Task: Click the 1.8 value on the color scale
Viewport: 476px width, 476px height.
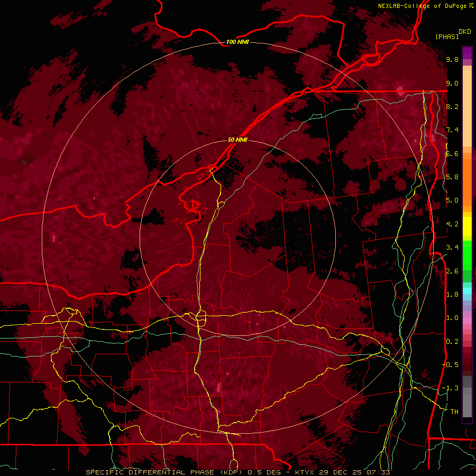Action: click(x=452, y=295)
